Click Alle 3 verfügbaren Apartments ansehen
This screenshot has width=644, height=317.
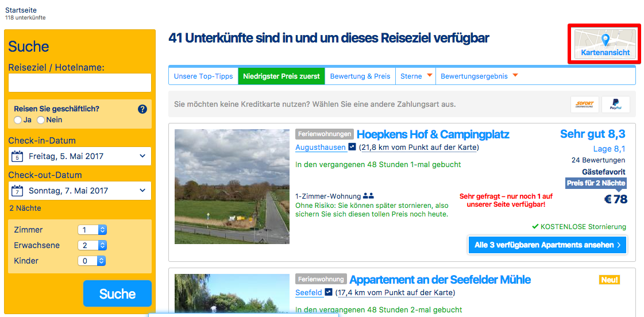pos(547,245)
